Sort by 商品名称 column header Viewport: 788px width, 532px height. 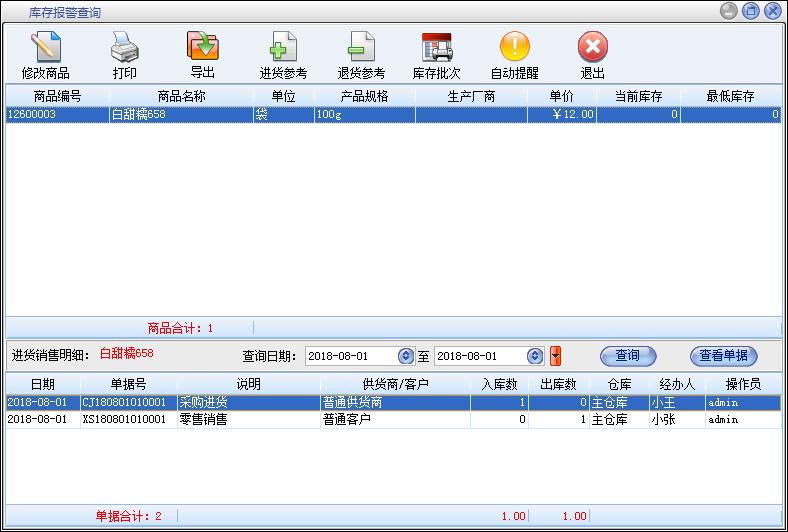pos(181,96)
